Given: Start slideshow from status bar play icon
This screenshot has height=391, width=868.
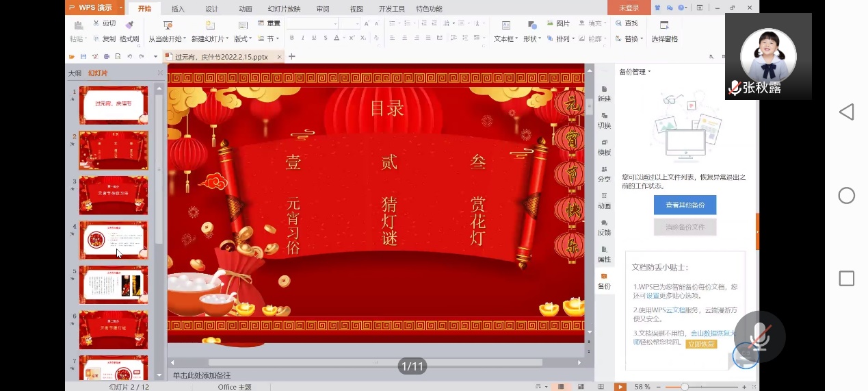Looking at the screenshot, I should click(x=620, y=387).
